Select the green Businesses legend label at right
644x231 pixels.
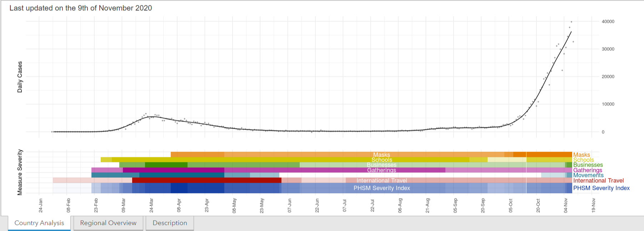[x=588, y=165]
